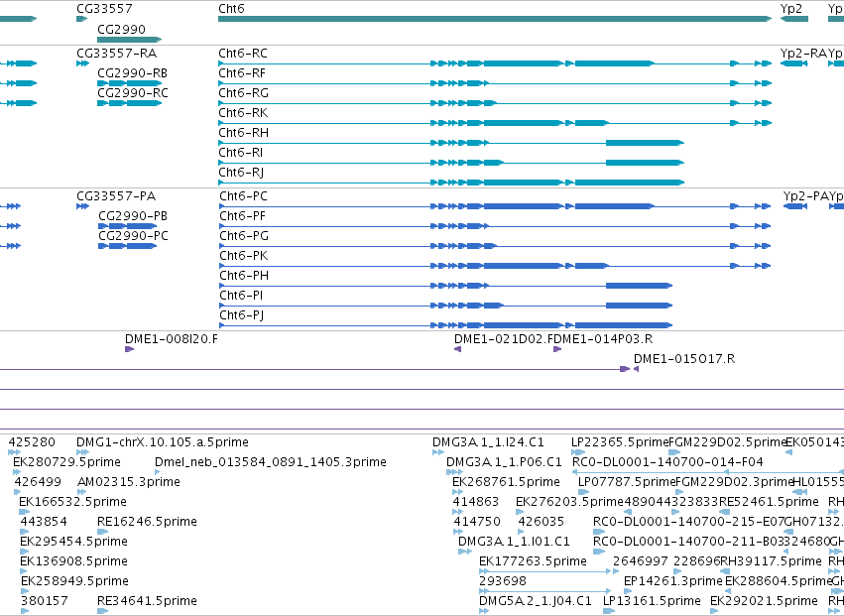Click the RE34641.5prime EST label
The height and width of the screenshot is (616, 844).
(x=147, y=601)
